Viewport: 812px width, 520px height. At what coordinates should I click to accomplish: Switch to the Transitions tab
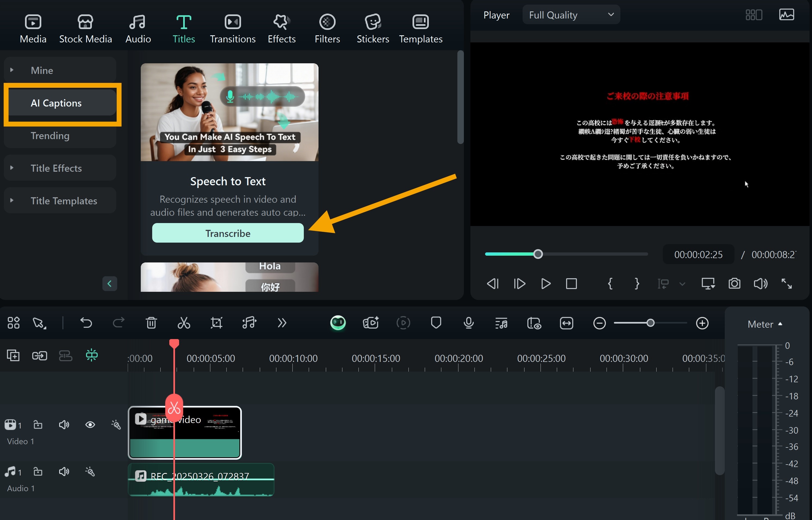click(x=232, y=29)
